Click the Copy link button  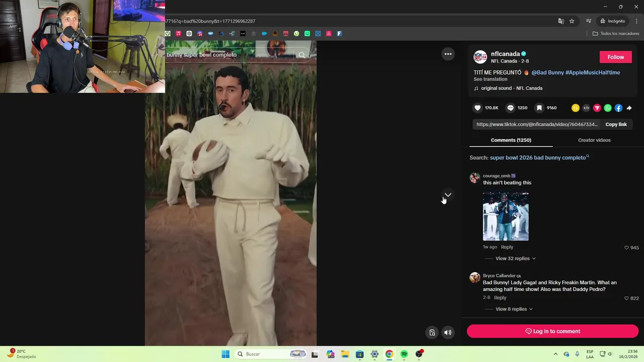pos(616,124)
